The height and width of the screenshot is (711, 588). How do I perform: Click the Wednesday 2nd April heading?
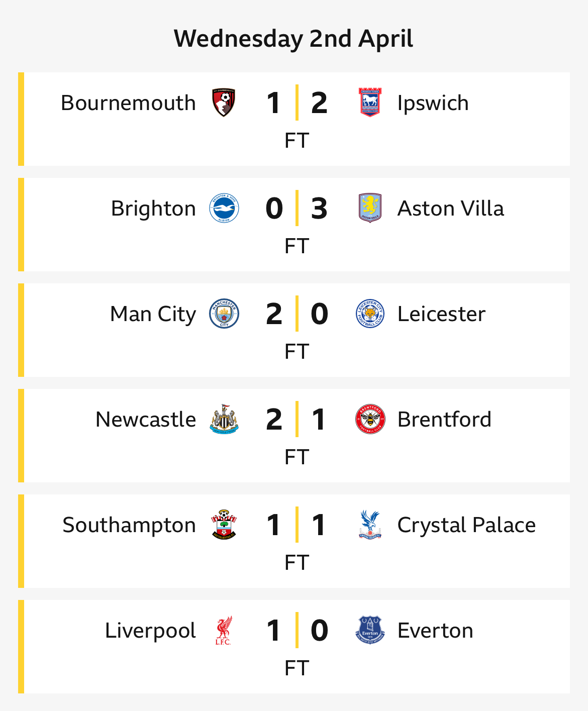293,39
